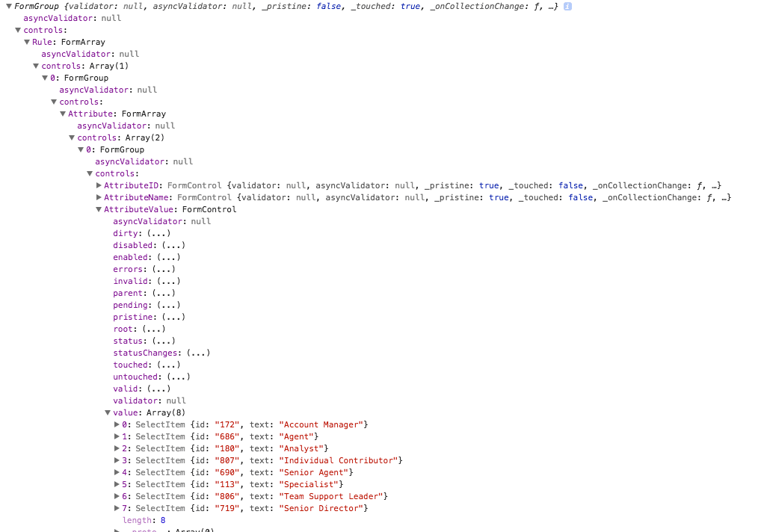The width and height of the screenshot is (767, 532).
Task: Collapse the value Array(8) node
Action: pyautogui.click(x=108, y=412)
